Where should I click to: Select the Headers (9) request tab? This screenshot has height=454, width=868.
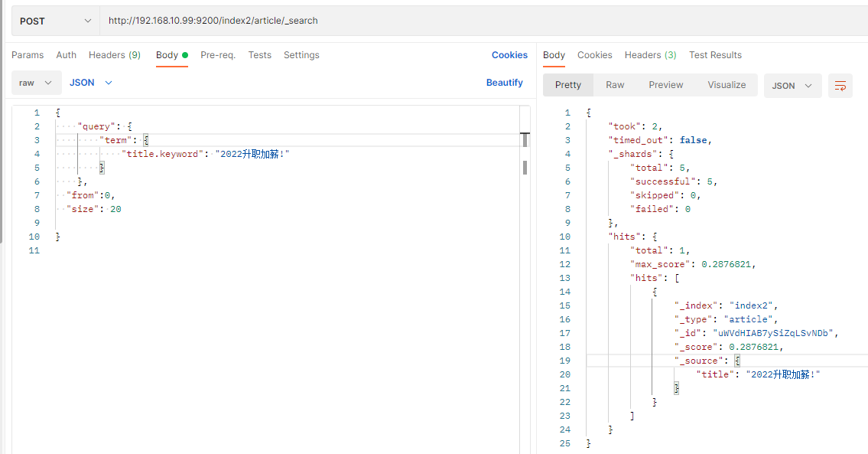point(115,55)
